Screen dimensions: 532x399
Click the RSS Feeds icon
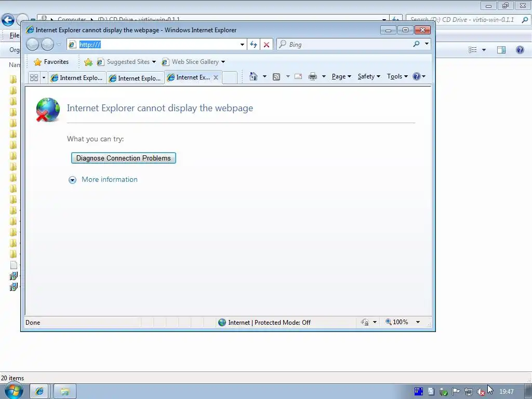pyautogui.click(x=276, y=77)
